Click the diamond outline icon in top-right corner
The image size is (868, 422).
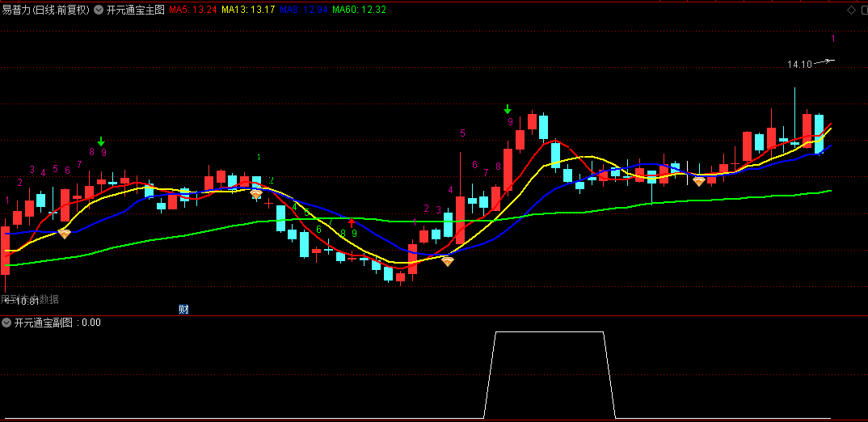tap(851, 10)
